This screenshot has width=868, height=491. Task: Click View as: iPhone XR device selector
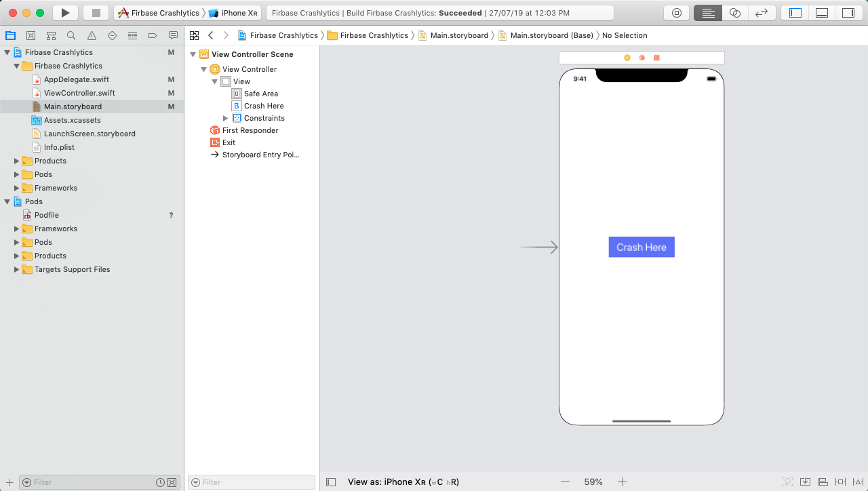click(x=403, y=482)
